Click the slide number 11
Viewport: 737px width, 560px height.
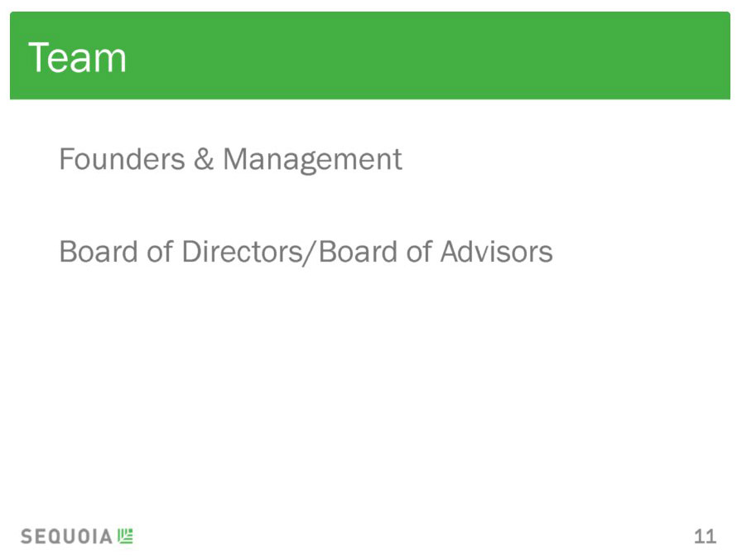coord(705,537)
